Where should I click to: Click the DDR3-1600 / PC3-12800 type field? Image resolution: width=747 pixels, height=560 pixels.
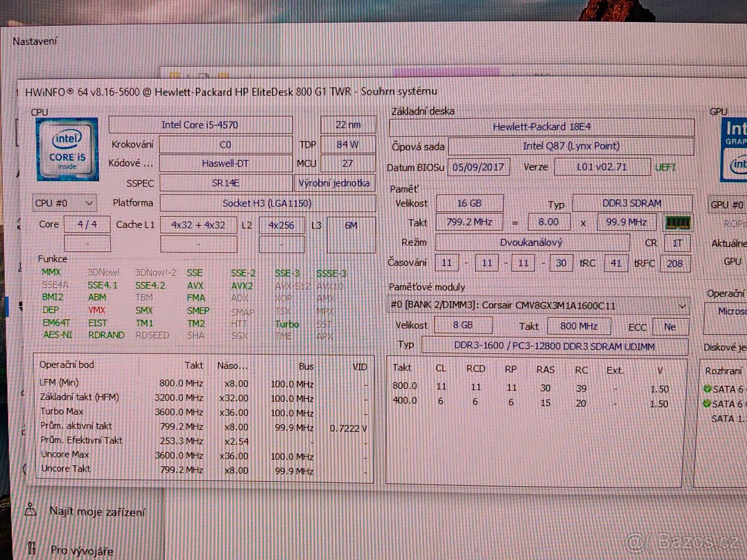click(x=555, y=346)
